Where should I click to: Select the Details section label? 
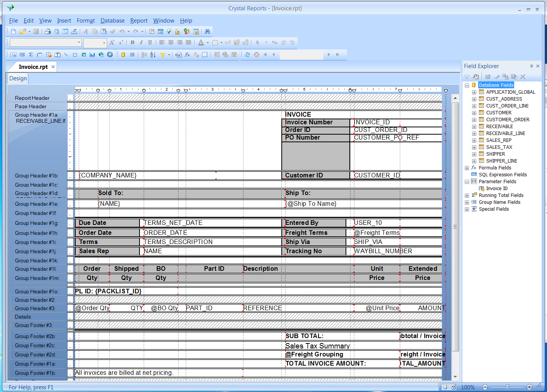pos(23,317)
